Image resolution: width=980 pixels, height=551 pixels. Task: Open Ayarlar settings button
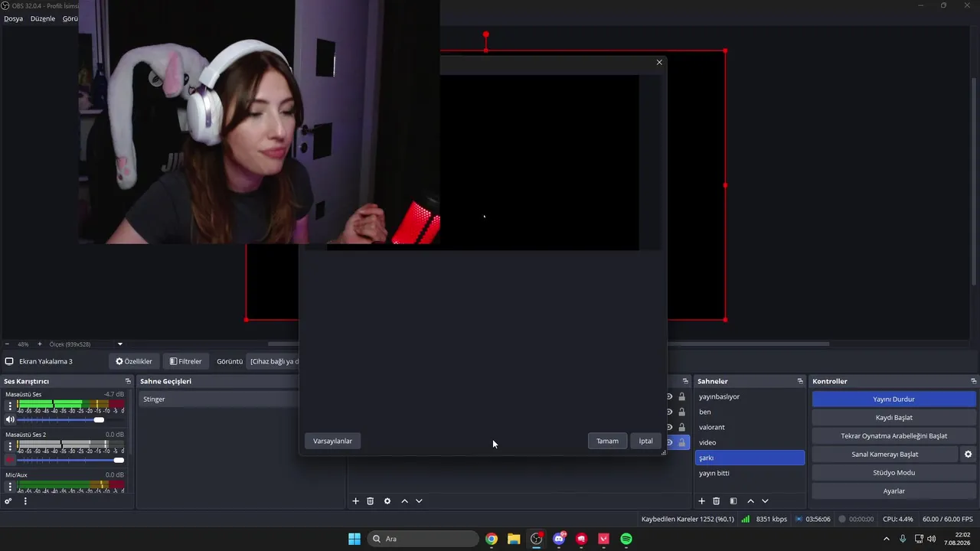click(x=894, y=491)
